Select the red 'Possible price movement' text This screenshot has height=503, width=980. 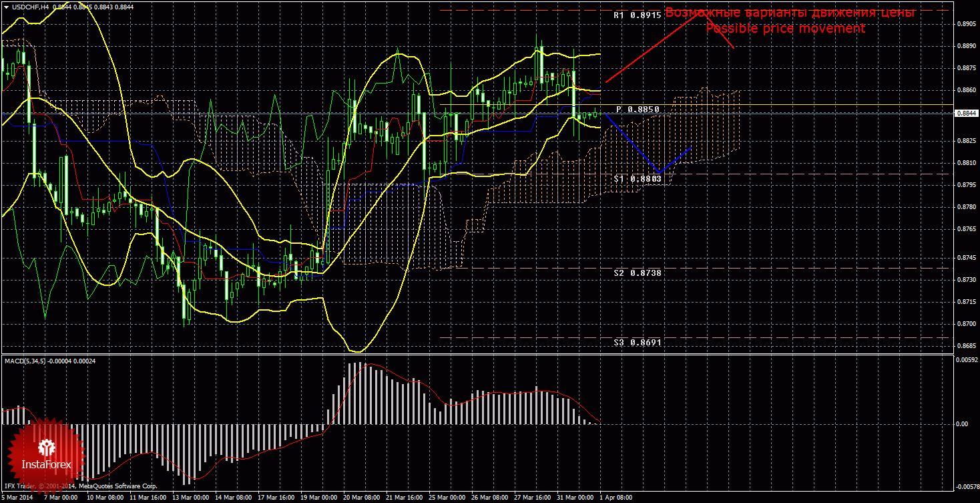click(x=786, y=28)
